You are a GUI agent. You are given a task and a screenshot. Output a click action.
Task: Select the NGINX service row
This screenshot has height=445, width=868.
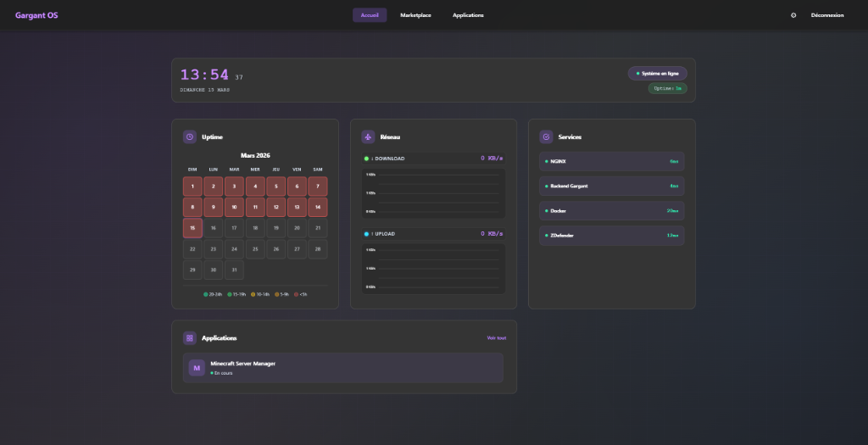point(612,161)
